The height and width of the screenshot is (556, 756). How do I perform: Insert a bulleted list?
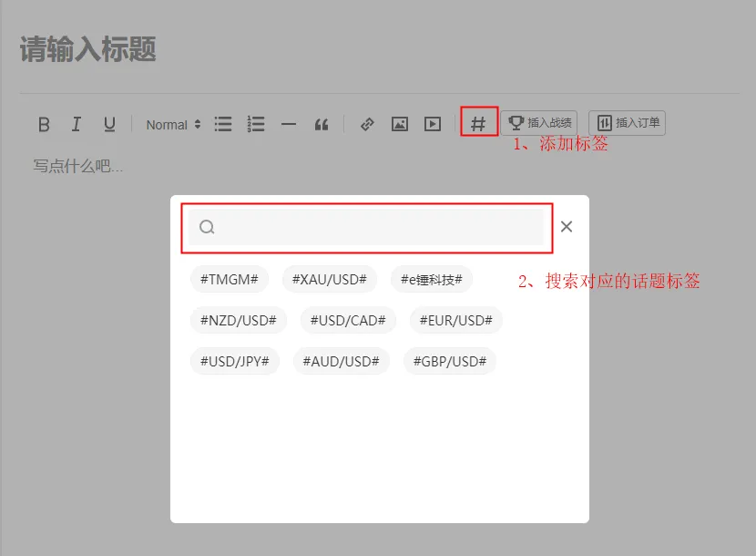tap(223, 125)
